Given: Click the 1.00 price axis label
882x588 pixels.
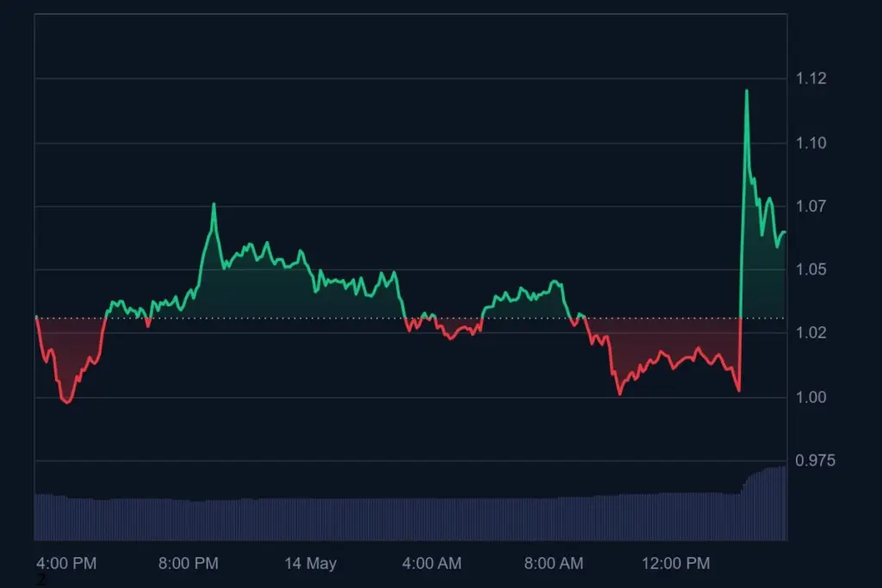Looking at the screenshot, I should click(810, 397).
